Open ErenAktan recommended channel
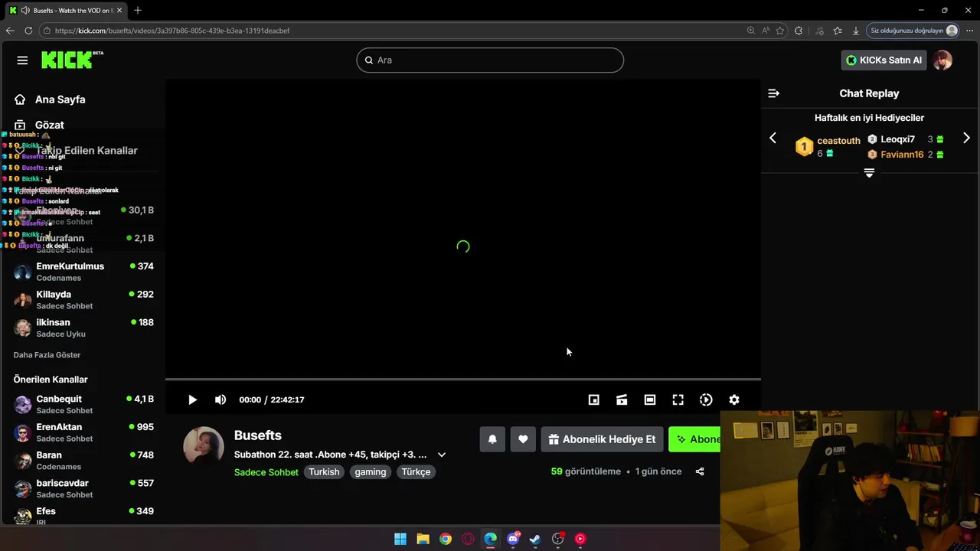This screenshot has width=980, height=551. pyautogui.click(x=83, y=432)
